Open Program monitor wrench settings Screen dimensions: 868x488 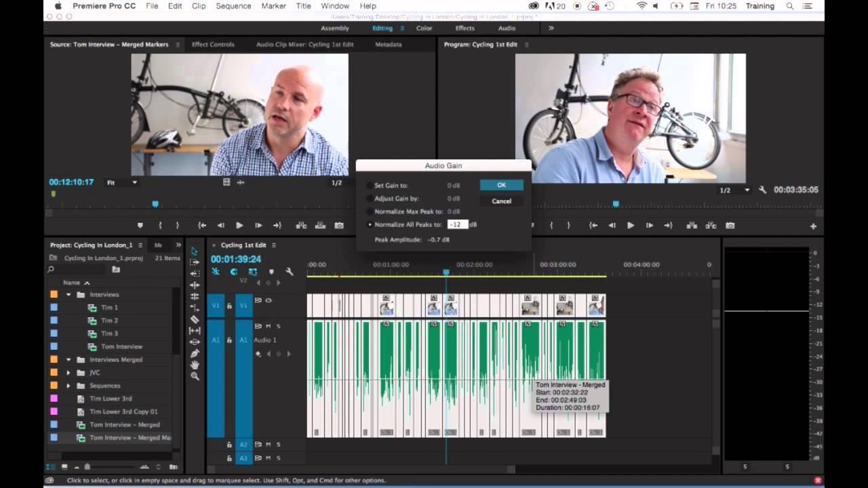point(762,190)
